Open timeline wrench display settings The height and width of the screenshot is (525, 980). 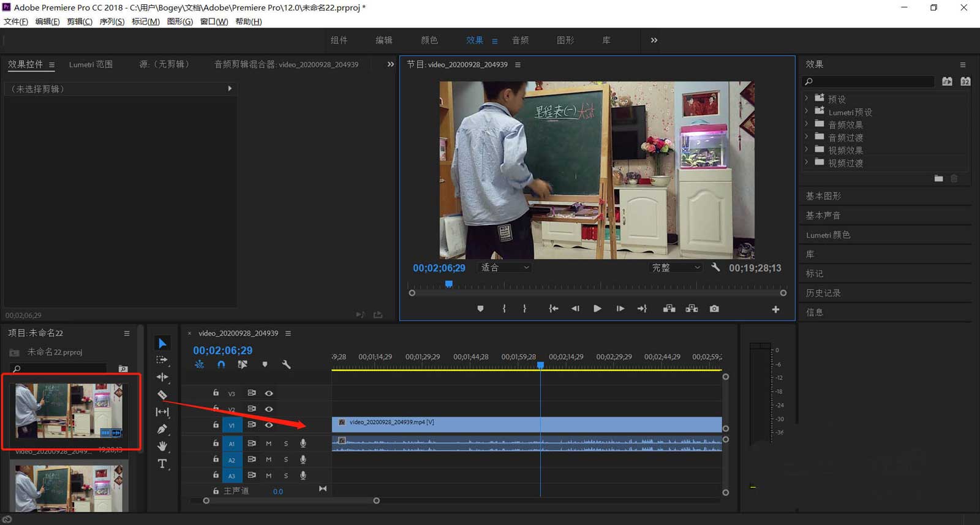pos(286,364)
